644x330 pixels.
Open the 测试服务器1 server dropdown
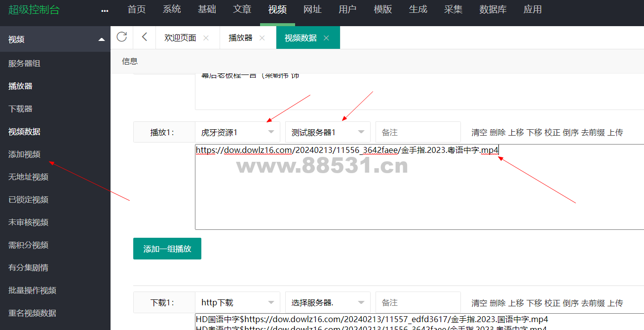pos(328,132)
